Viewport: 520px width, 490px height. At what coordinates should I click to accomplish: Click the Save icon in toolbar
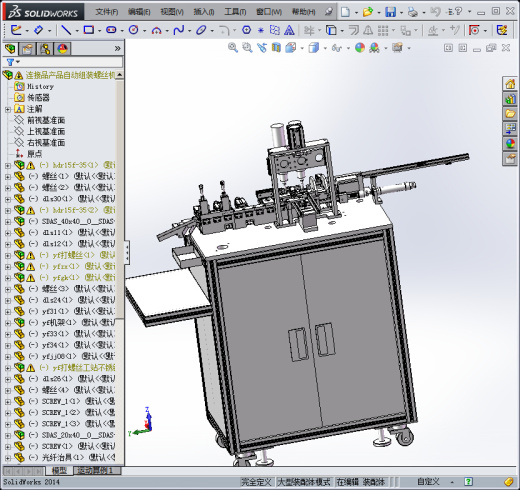tap(390, 12)
